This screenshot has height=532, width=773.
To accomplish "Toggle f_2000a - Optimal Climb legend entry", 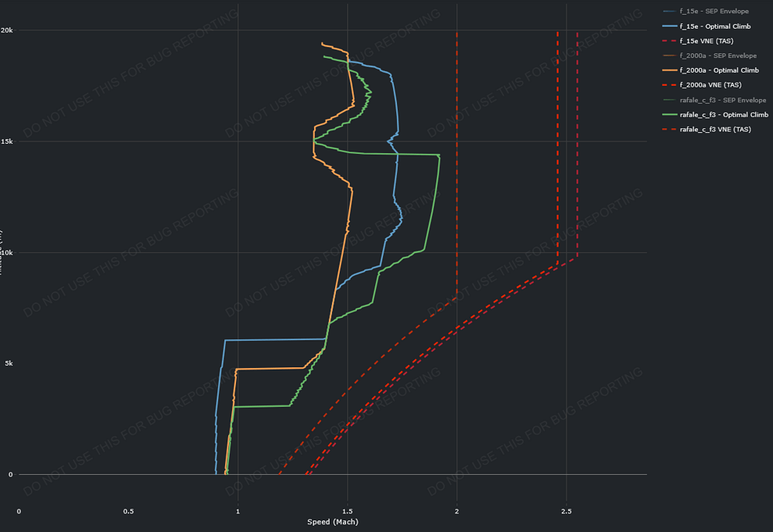I will coord(711,70).
